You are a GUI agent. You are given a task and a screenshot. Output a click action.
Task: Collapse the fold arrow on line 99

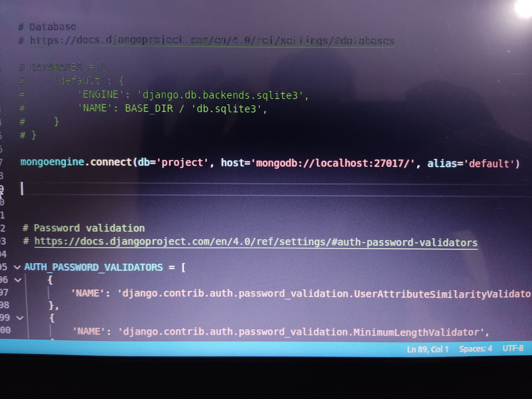(x=20, y=318)
